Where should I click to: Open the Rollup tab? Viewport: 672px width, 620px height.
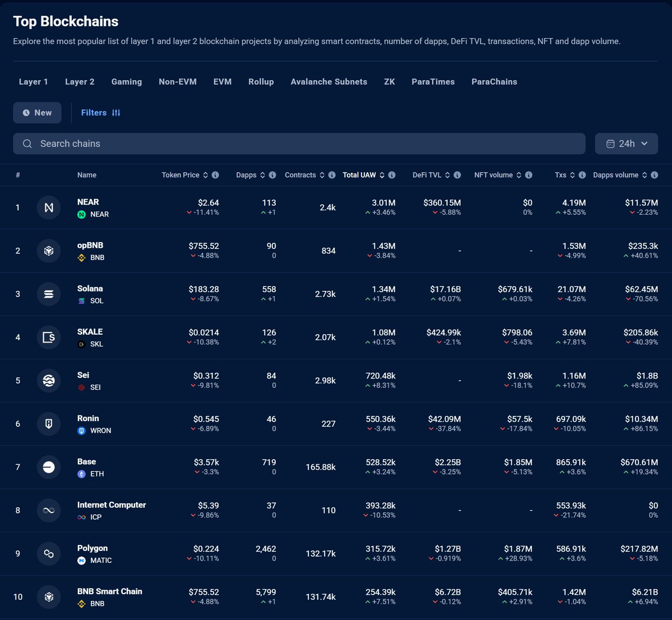point(261,81)
